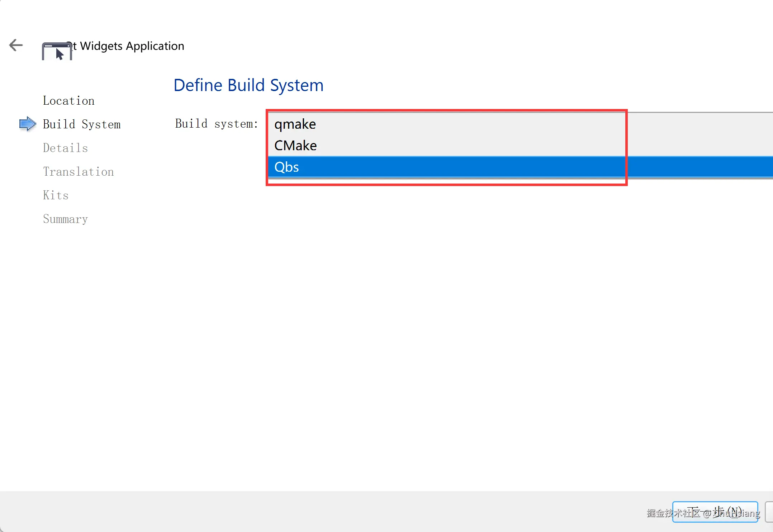The width and height of the screenshot is (773, 532).
Task: Select the highlighted Qbs option
Action: tap(286, 167)
